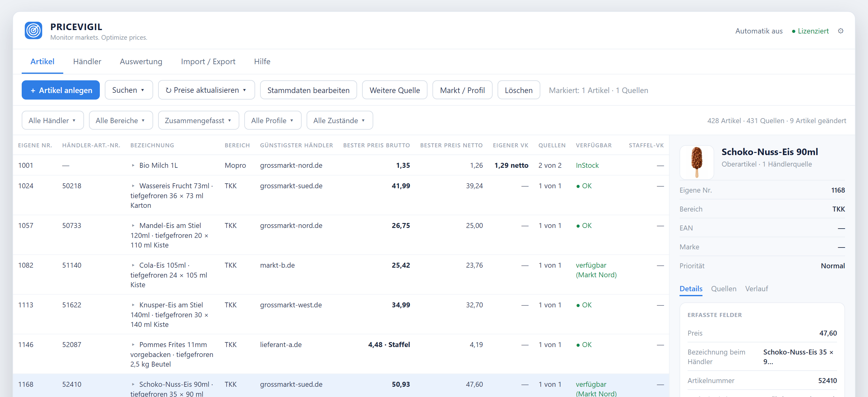Screen dimensions: 868x397
Task: Open the 'Alle Bereiche' filter dropdown
Action: coord(121,120)
